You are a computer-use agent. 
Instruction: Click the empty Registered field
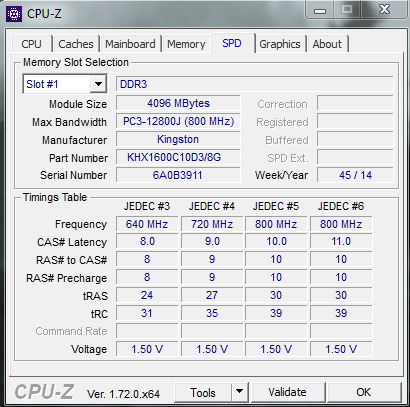point(355,121)
